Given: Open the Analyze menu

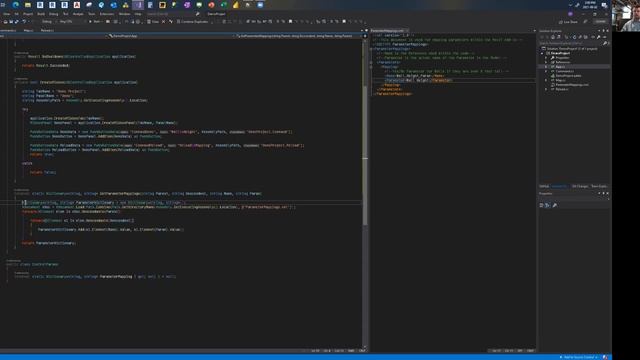Looking at the screenshot, I should [78, 14].
